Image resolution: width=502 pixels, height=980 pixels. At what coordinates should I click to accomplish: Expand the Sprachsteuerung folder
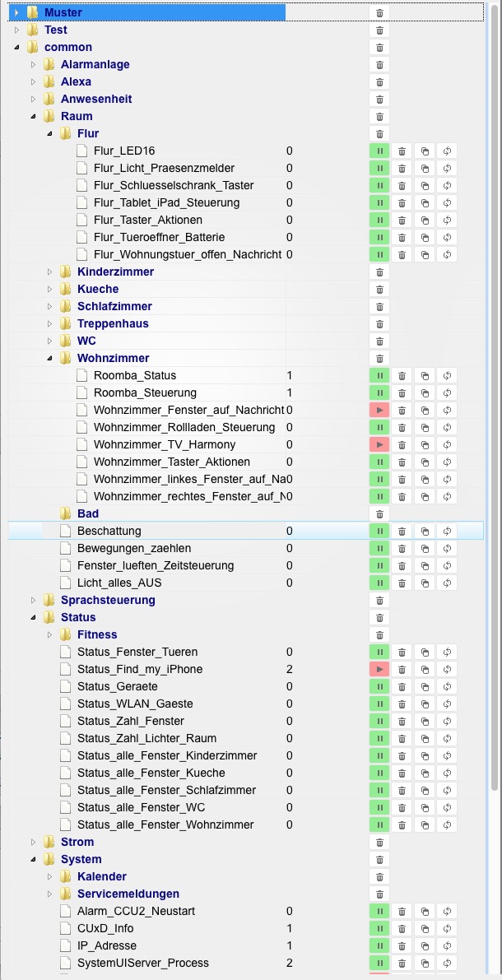pyautogui.click(x=34, y=600)
